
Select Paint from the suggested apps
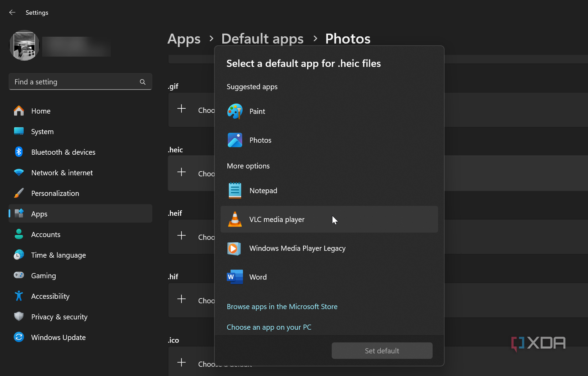[x=257, y=111]
